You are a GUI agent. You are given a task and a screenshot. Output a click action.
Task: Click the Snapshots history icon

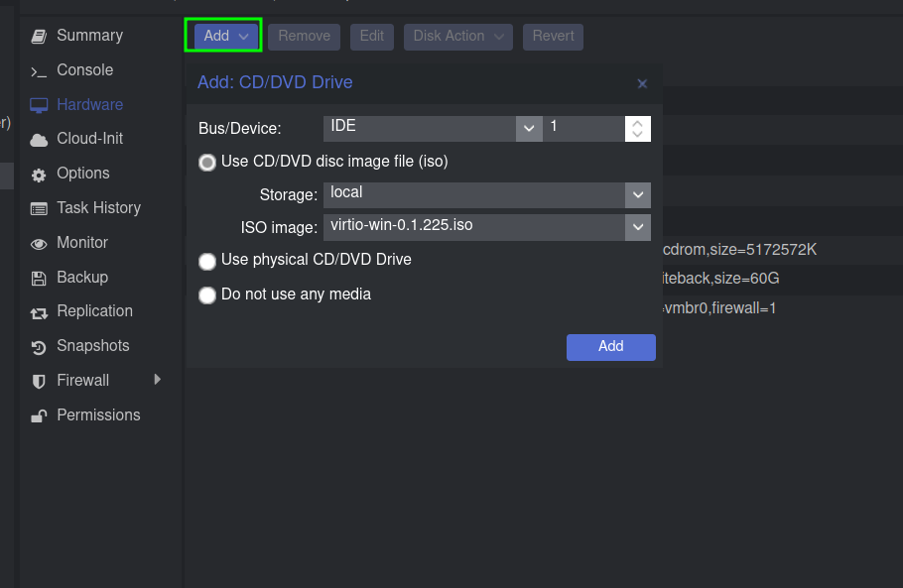pyautogui.click(x=39, y=347)
